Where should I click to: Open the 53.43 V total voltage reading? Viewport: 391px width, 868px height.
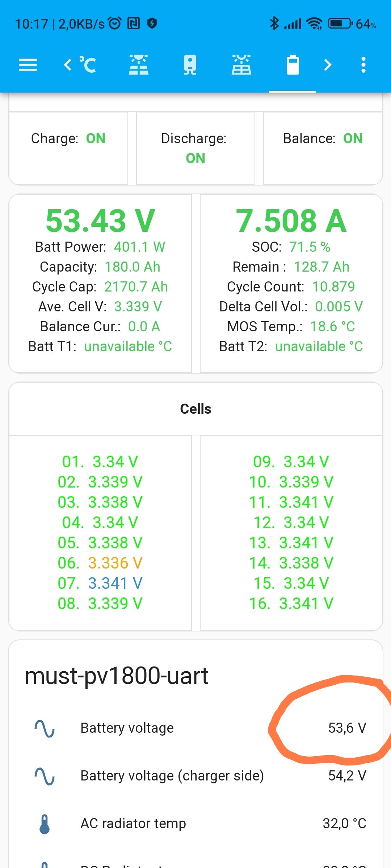100,221
